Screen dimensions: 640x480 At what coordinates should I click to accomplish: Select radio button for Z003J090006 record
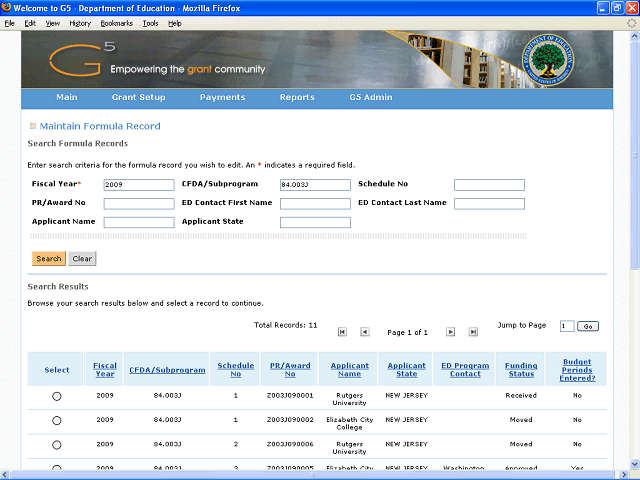pyautogui.click(x=56, y=444)
